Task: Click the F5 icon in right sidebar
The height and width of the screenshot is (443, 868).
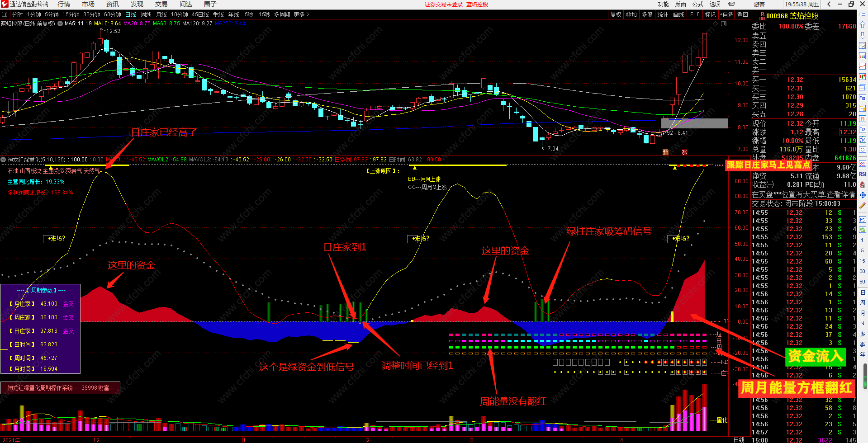Action: [863, 220]
